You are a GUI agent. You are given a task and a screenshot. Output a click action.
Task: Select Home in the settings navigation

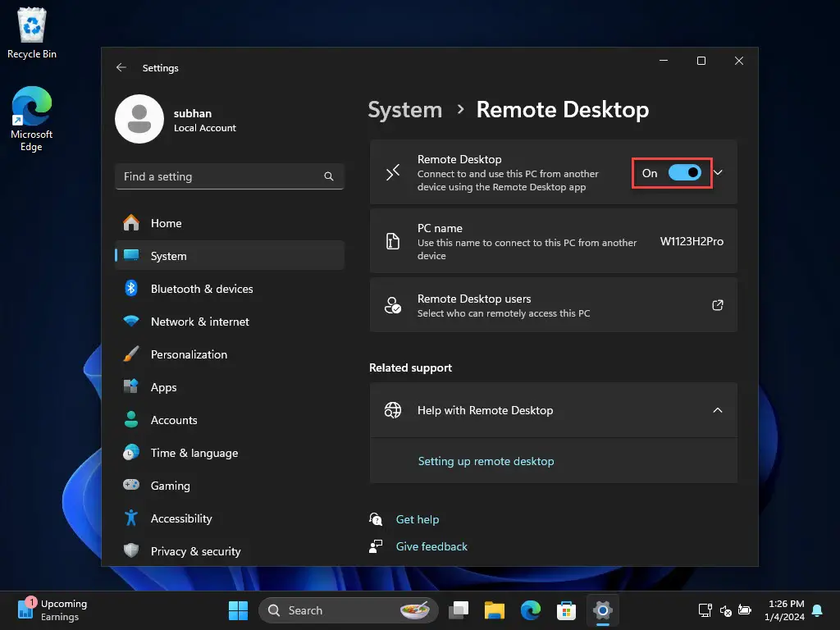pyautogui.click(x=166, y=222)
